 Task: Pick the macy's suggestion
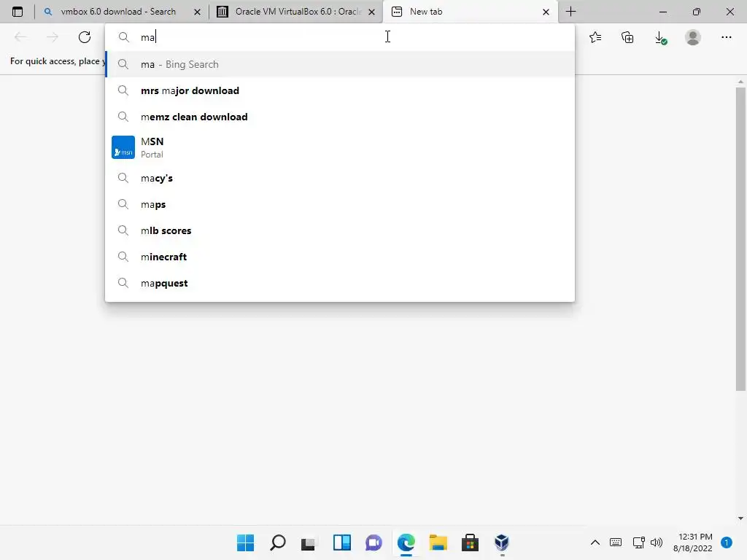coord(340,178)
